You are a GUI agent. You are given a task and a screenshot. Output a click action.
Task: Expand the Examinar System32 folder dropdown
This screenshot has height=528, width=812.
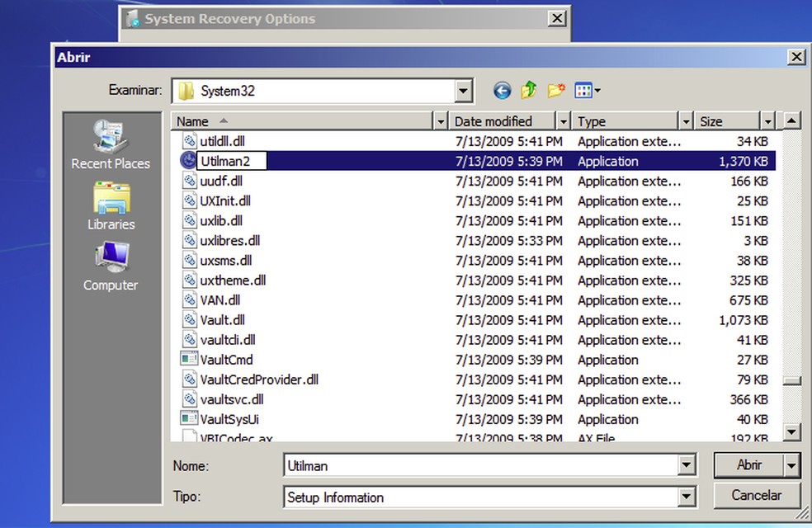click(x=464, y=91)
